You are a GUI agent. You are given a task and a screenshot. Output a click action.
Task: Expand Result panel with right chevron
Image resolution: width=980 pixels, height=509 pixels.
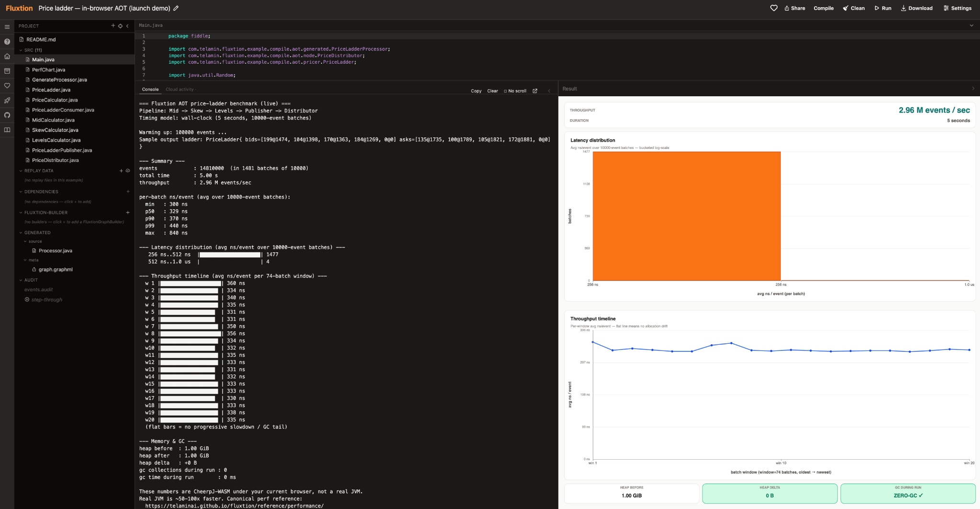coord(973,89)
